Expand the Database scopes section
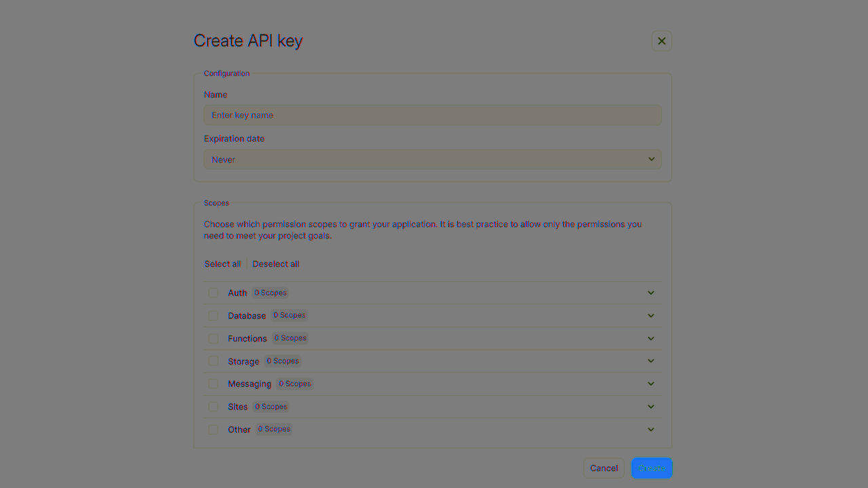The image size is (868, 488). (x=650, y=315)
